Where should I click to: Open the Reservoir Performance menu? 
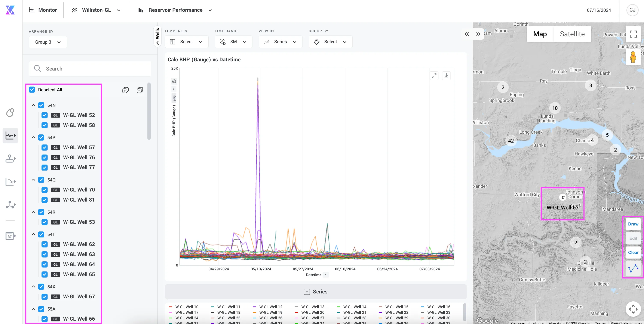tap(175, 10)
